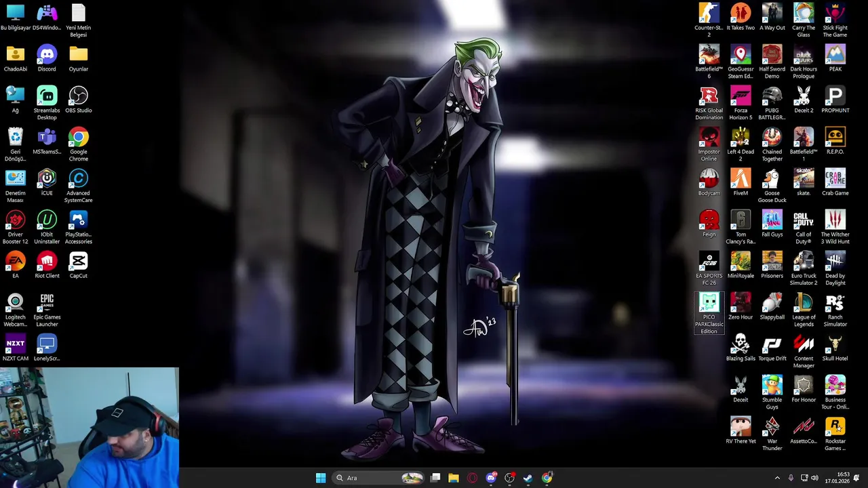This screenshot has height=488, width=868.
Task: Select the Carry The Glass icon
Action: (804, 20)
